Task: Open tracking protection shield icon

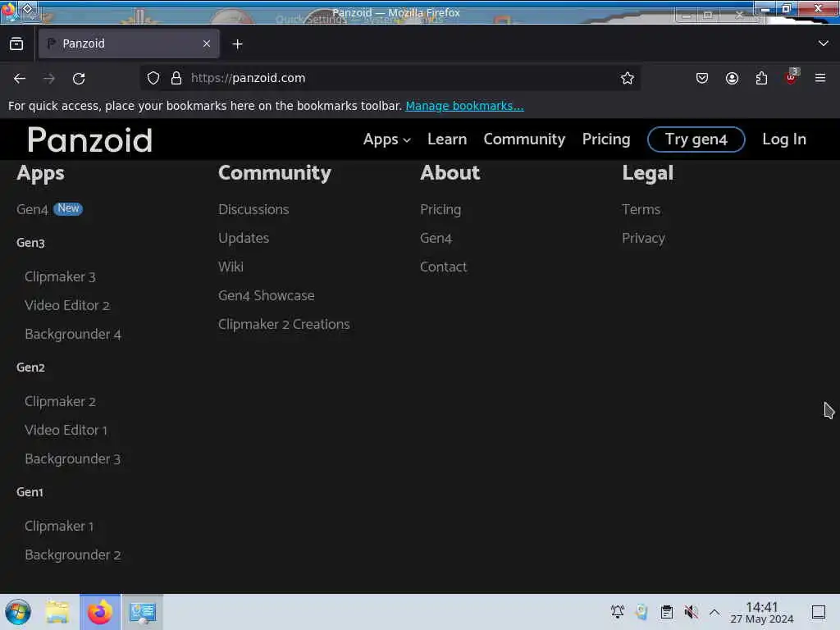Action: (x=153, y=78)
